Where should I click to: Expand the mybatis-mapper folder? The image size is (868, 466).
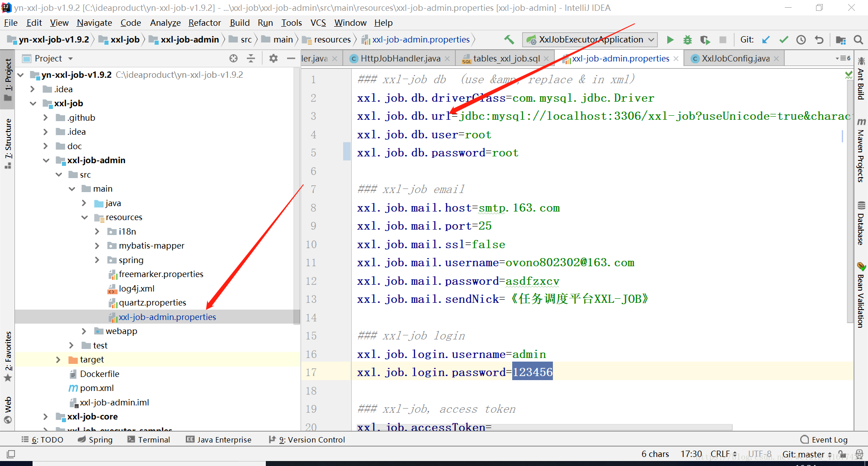(x=97, y=246)
